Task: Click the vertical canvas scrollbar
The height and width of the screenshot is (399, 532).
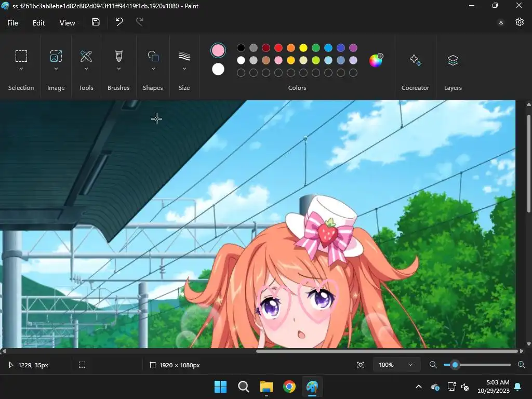Action: point(528,164)
